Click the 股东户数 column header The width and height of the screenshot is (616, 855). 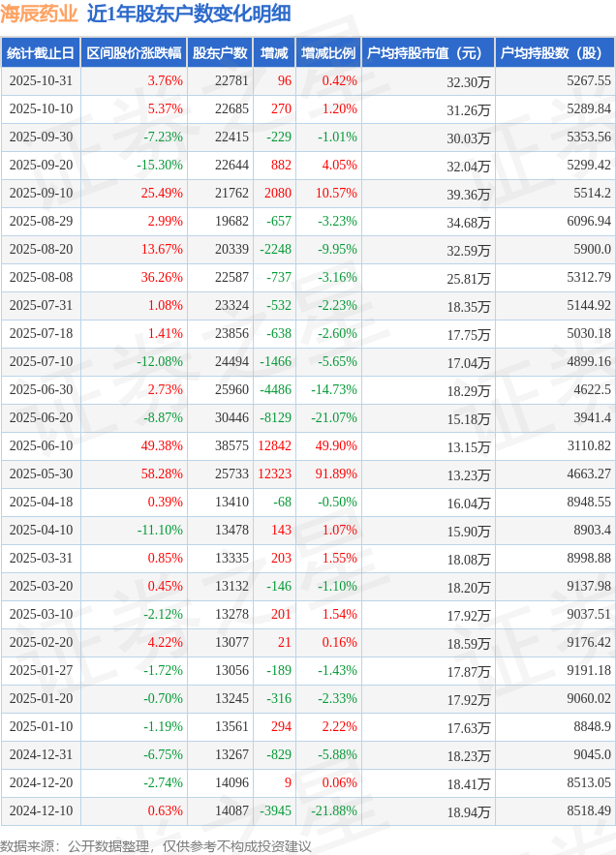coord(220,53)
